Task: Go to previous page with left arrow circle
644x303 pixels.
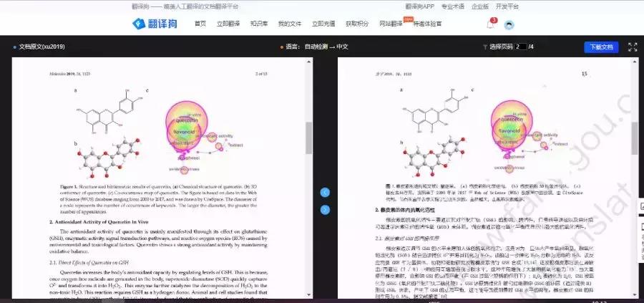Action: click(325, 193)
